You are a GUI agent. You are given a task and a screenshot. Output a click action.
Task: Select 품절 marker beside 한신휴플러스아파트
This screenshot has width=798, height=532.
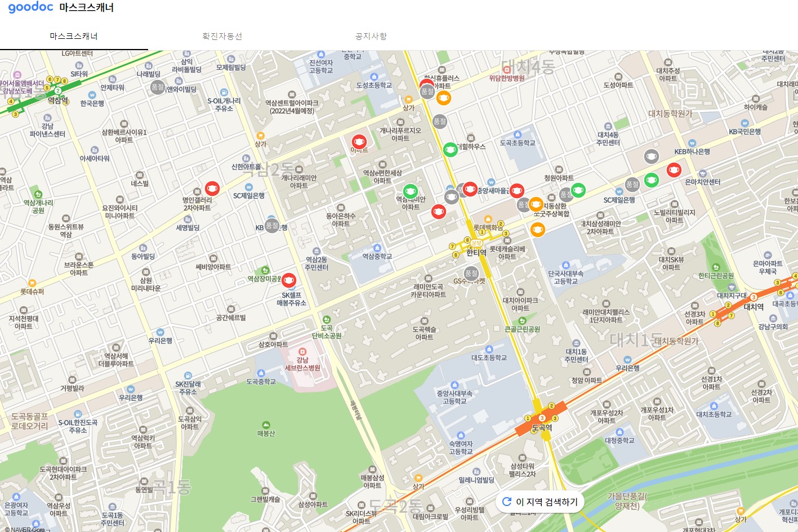pos(427,91)
